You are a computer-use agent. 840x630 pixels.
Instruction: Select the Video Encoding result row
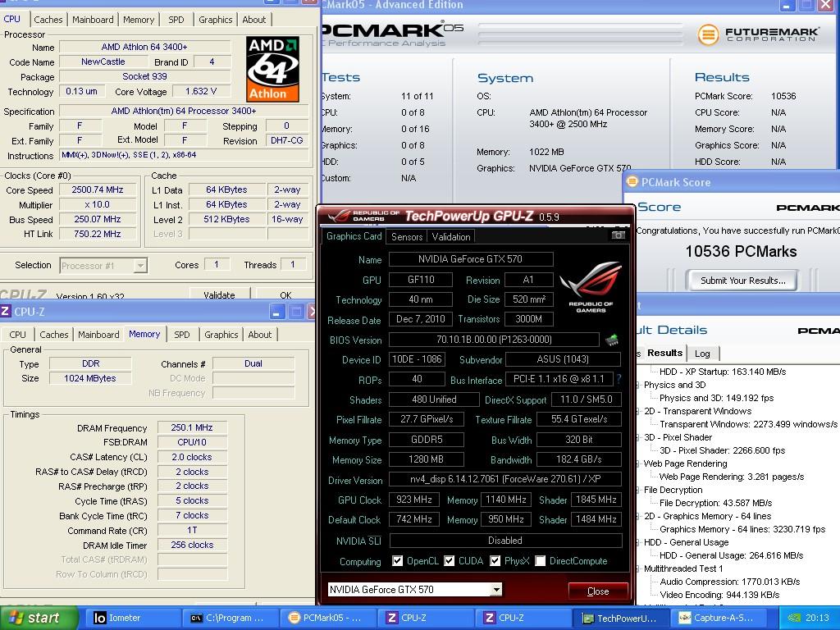719,595
